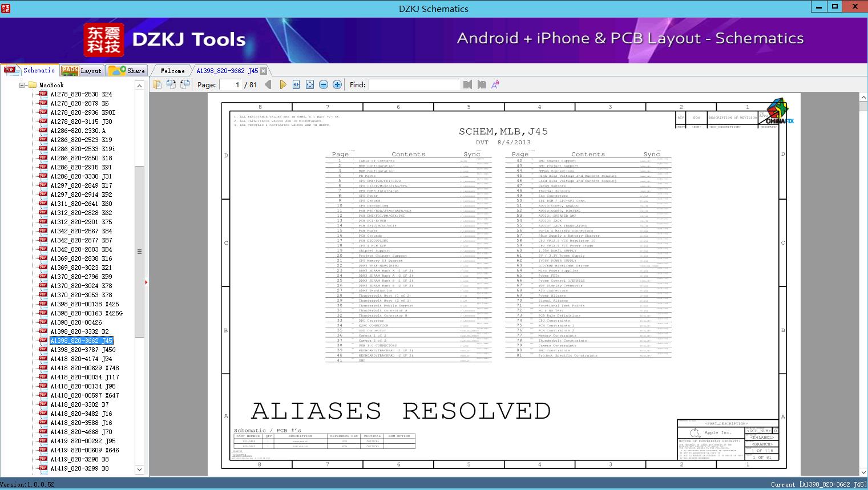Click the page number input field

(x=229, y=84)
